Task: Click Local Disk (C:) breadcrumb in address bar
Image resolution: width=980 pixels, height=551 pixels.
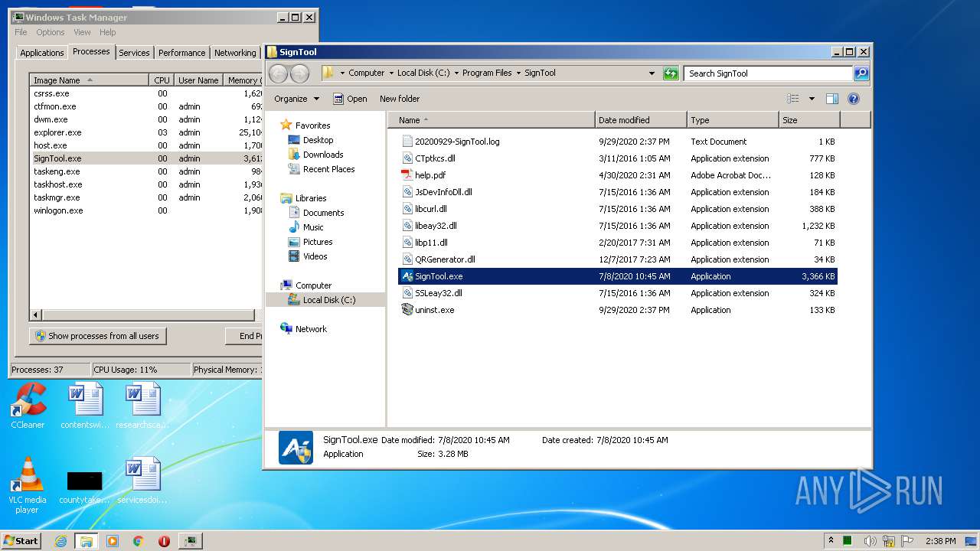Action: [423, 73]
